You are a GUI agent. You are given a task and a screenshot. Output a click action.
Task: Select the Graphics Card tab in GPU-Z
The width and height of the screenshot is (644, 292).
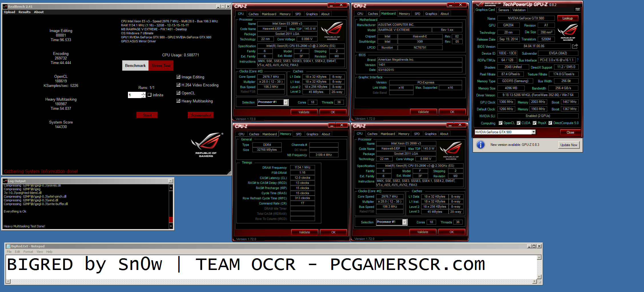pyautogui.click(x=485, y=10)
